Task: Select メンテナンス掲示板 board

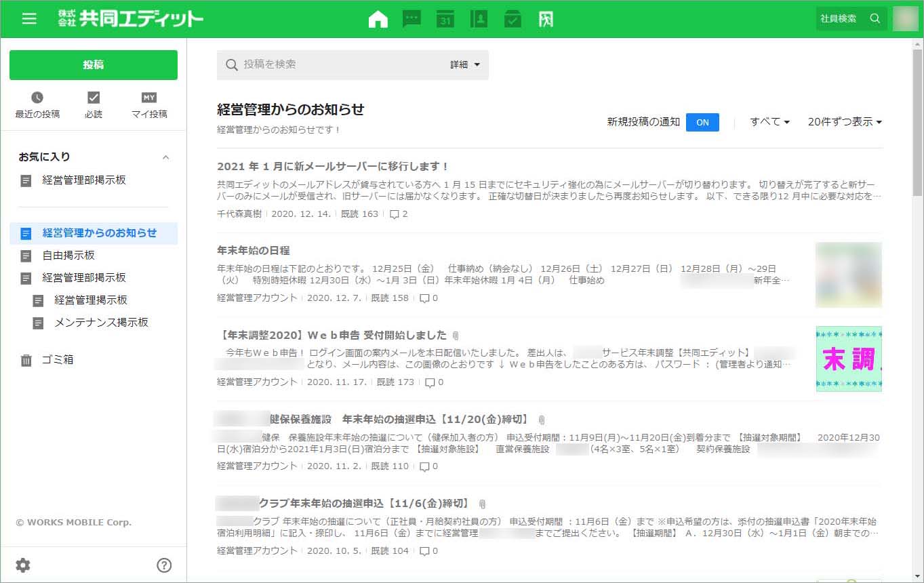Action: coord(101,323)
